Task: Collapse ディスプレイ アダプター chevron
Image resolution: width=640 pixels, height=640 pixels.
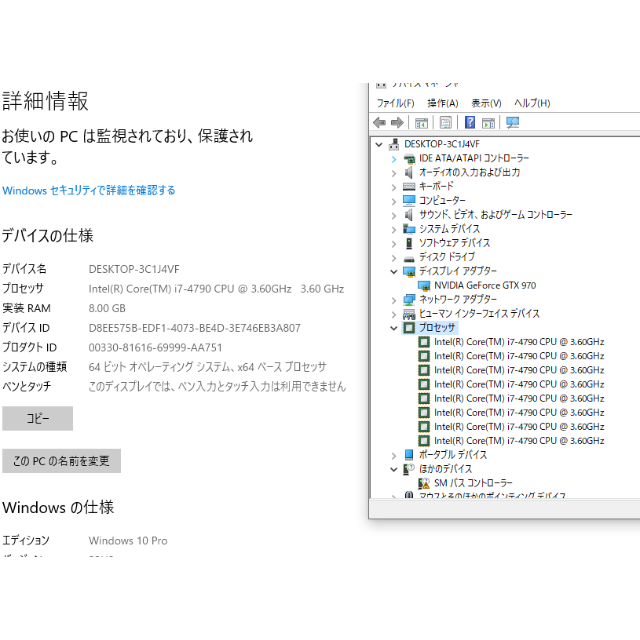Action: tap(394, 271)
